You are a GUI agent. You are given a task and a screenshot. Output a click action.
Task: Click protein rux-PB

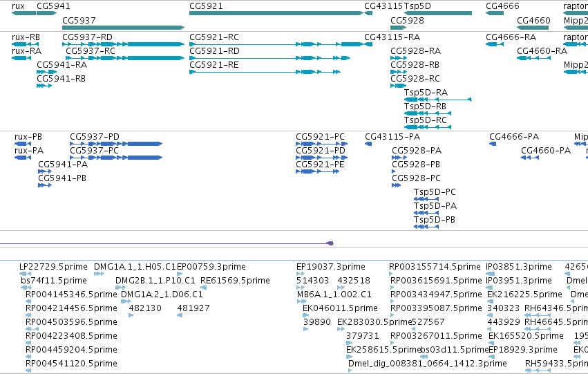(x=23, y=144)
